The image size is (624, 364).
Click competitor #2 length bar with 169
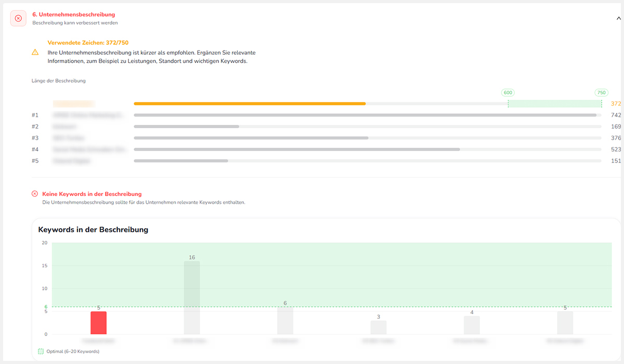pos(186,126)
